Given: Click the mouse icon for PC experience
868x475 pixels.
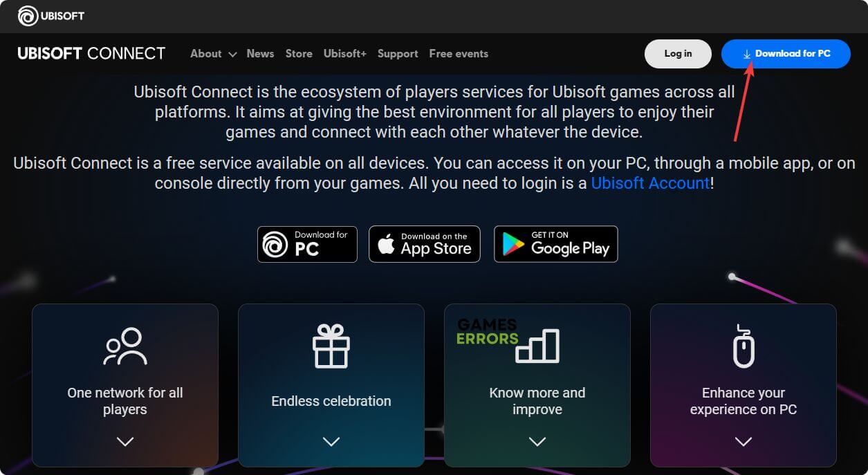Looking at the screenshot, I should pyautogui.click(x=744, y=346).
